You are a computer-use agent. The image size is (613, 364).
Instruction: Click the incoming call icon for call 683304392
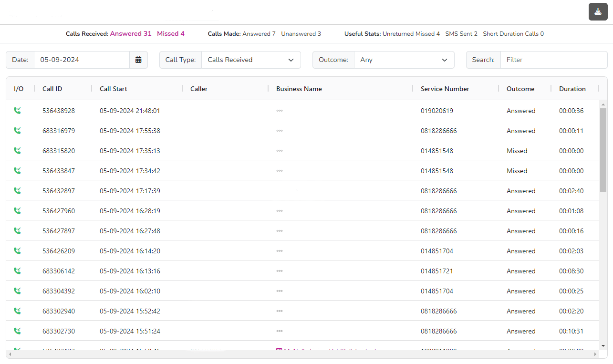[18, 291]
